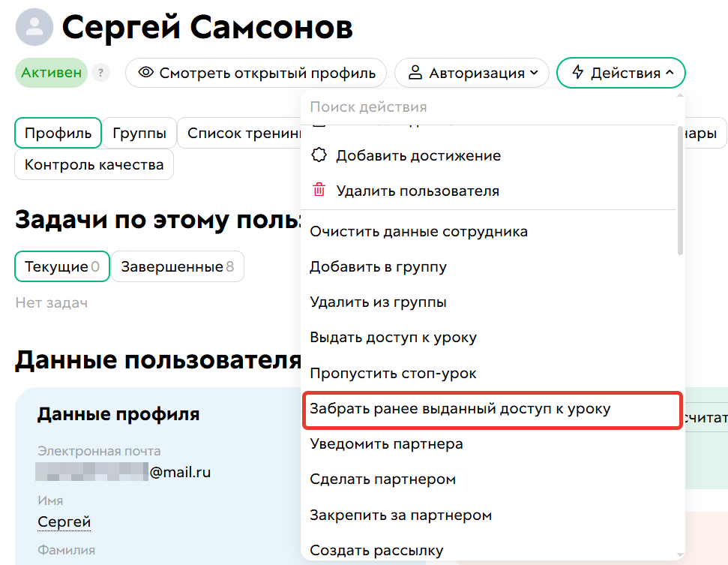The width and height of the screenshot is (728, 565).
Task: Choose 'Очистить данные сотрудника' action
Action: [x=418, y=232]
